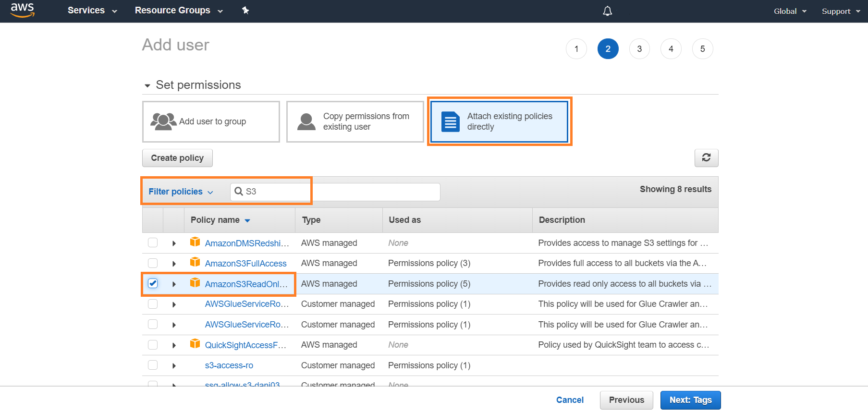Open the Resource Groups menu
The width and height of the screenshot is (868, 412).
(179, 11)
